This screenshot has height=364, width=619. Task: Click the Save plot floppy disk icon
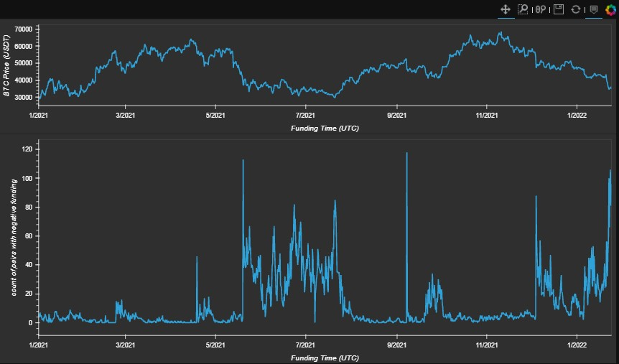click(558, 9)
